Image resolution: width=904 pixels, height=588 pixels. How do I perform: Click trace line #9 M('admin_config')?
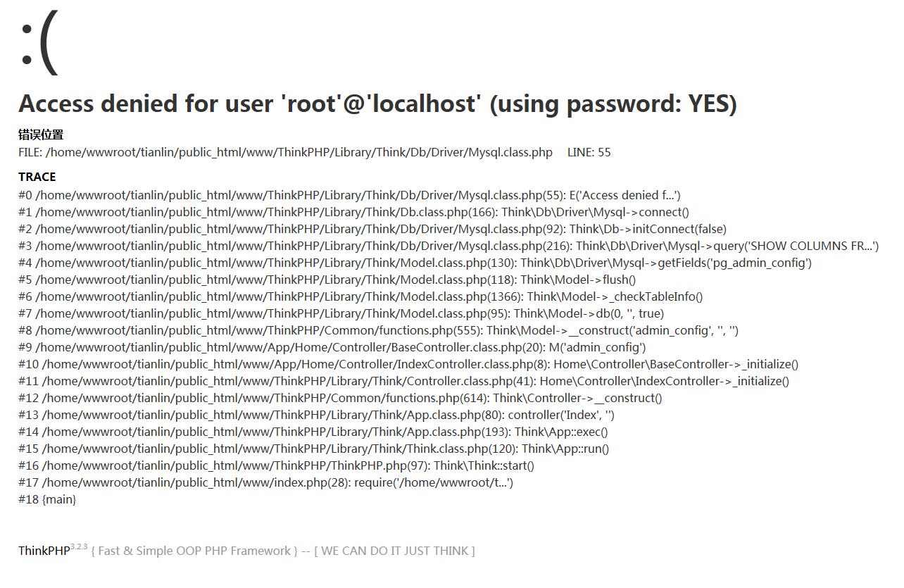332,347
